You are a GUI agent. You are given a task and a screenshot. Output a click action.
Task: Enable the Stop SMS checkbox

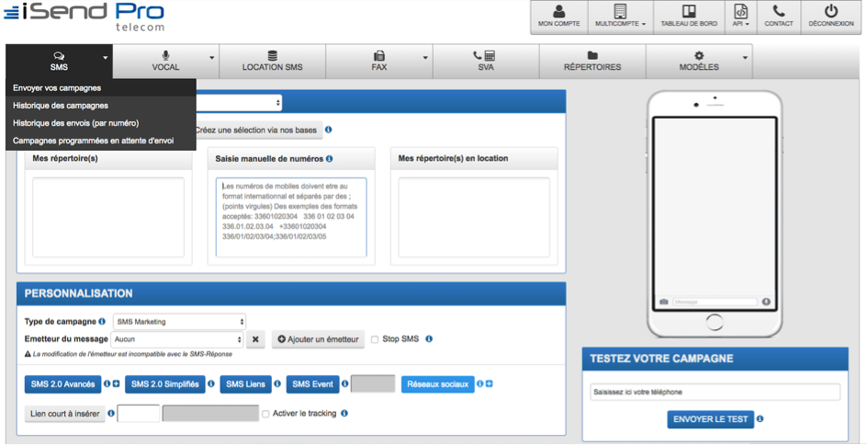click(375, 340)
